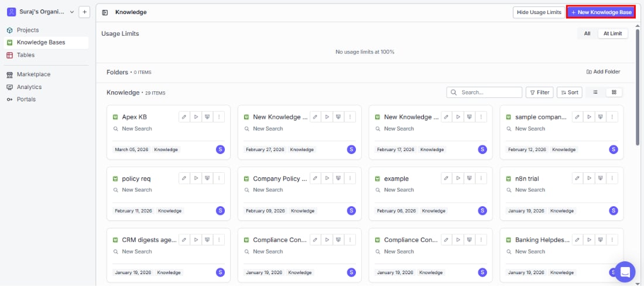Click the sample company card title

tap(541, 117)
